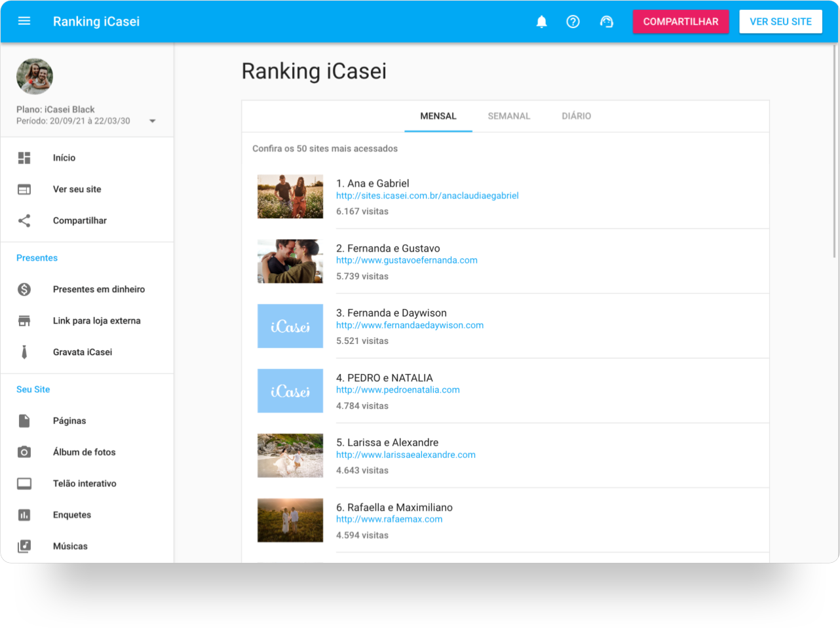Click the couple profile avatar
The width and height of the screenshot is (840, 629).
click(35, 77)
